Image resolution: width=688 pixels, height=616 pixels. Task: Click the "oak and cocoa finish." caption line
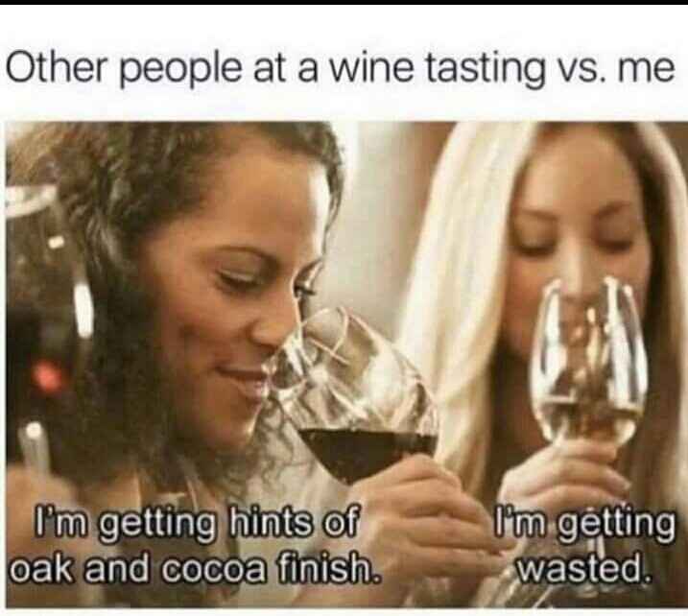[196, 569]
